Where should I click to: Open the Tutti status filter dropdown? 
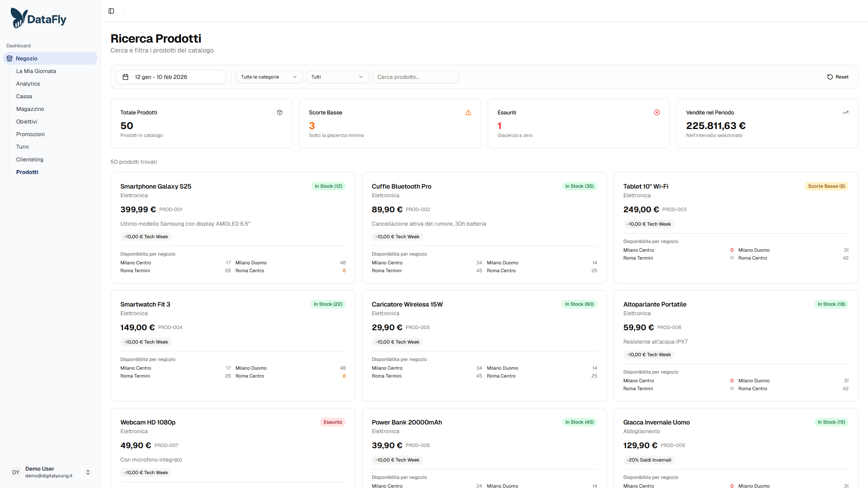point(337,77)
